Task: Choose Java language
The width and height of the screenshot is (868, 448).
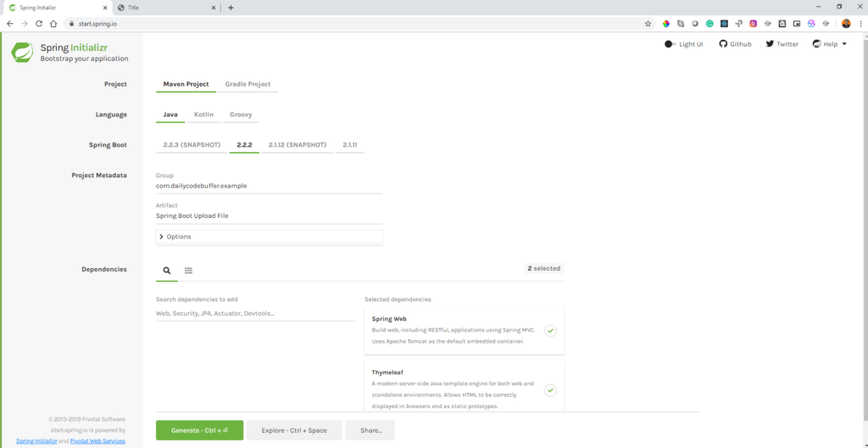Action: (x=170, y=115)
